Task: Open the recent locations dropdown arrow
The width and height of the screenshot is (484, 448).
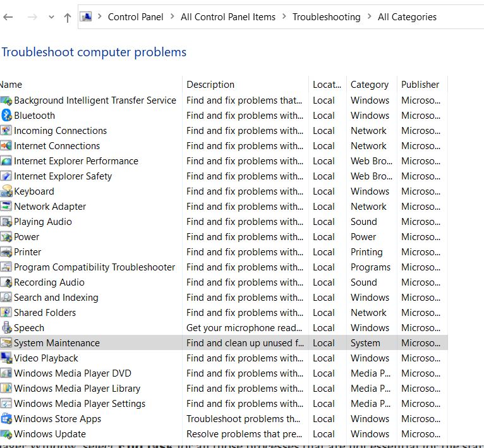Action: (51, 18)
